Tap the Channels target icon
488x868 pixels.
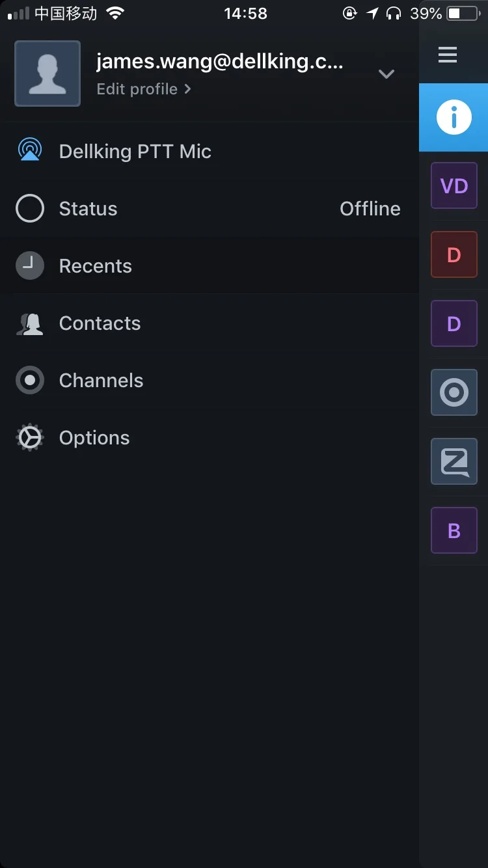pyautogui.click(x=30, y=381)
